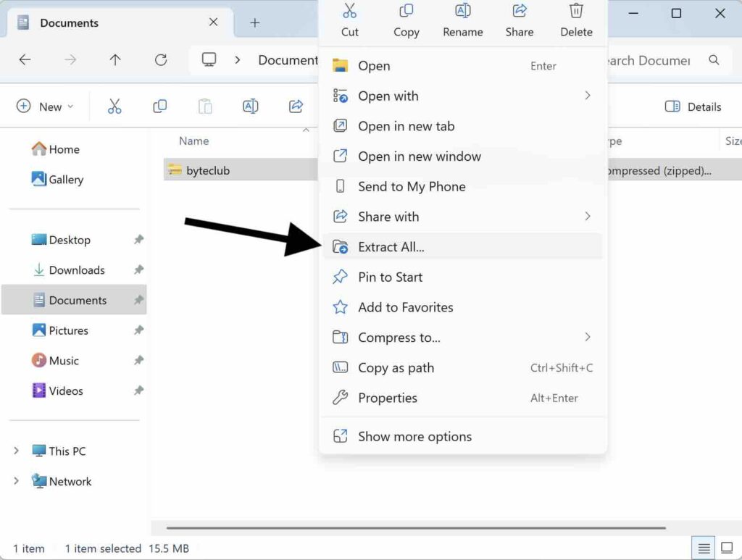Screen dimensions: 742x560
Task: Open the Downloads folder in the sidebar
Action: point(77,270)
